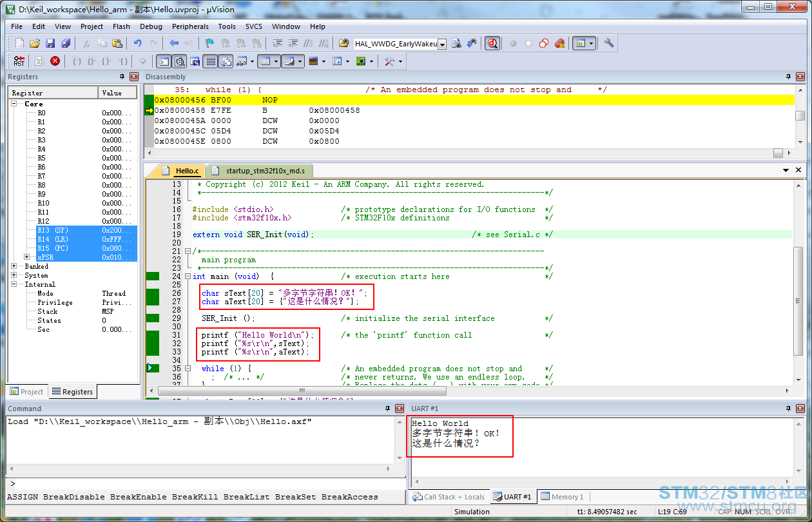Expand the System register group
The height and width of the screenshot is (522, 812).
point(14,275)
